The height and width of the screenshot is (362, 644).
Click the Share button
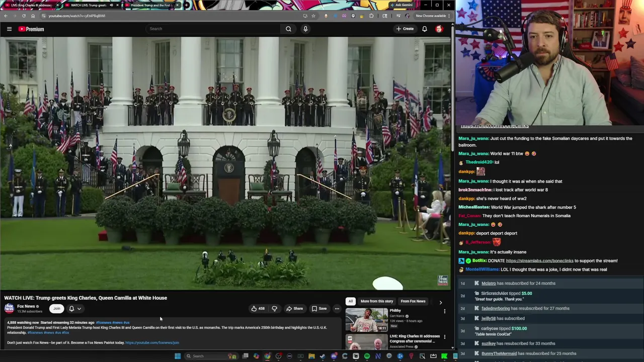coord(294,309)
